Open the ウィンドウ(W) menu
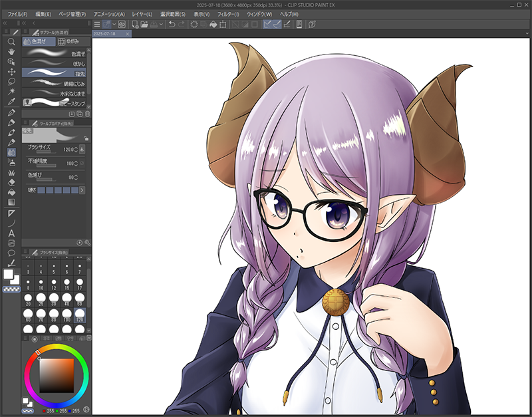532x417 pixels. coord(259,14)
